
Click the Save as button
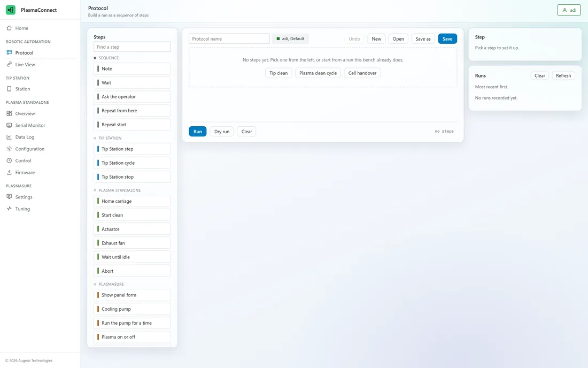pos(423,39)
